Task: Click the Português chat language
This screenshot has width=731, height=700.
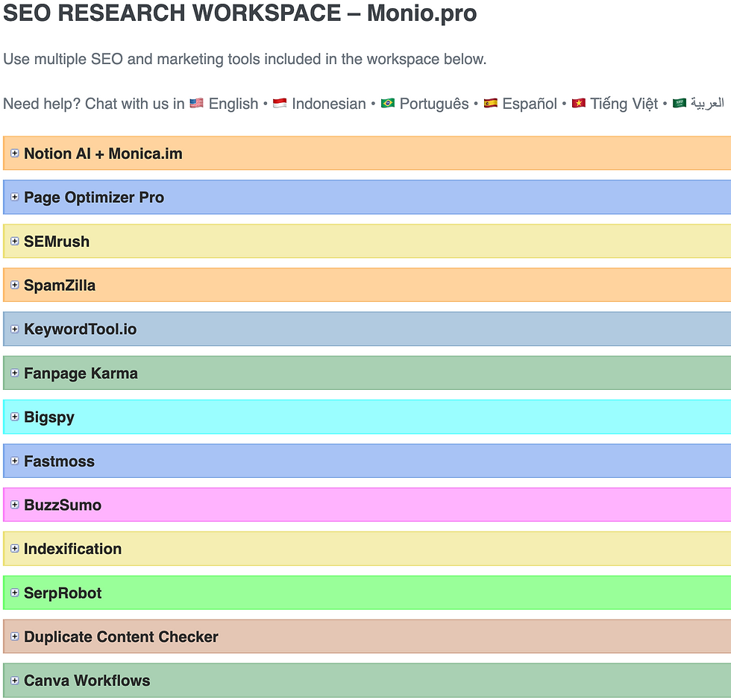Action: tap(434, 104)
